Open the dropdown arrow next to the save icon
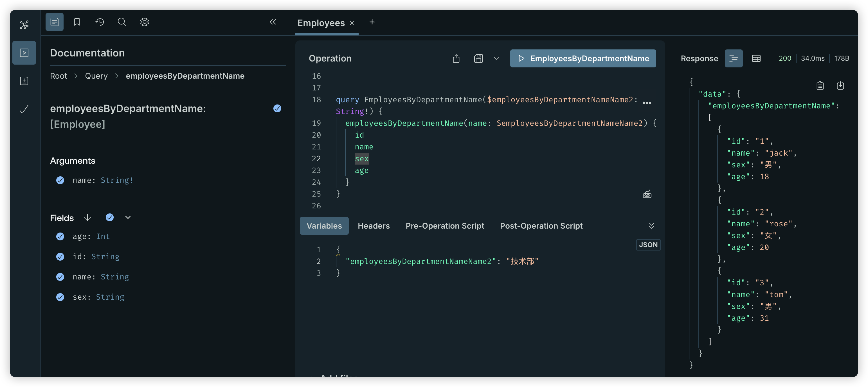This screenshot has width=868, height=387. pyautogui.click(x=496, y=58)
